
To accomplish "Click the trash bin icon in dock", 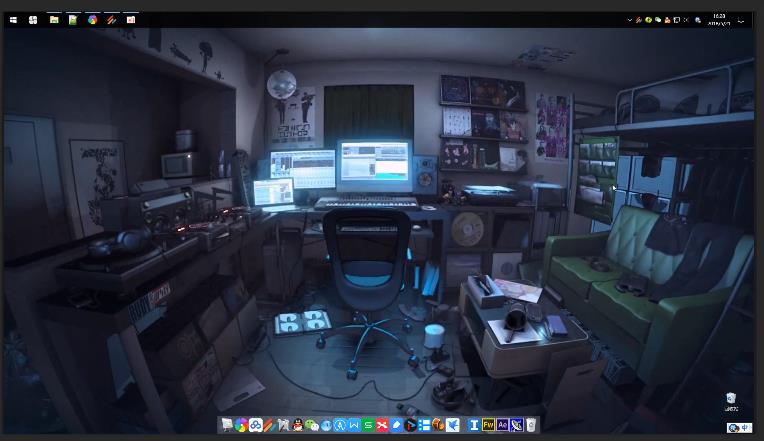I will point(531,425).
